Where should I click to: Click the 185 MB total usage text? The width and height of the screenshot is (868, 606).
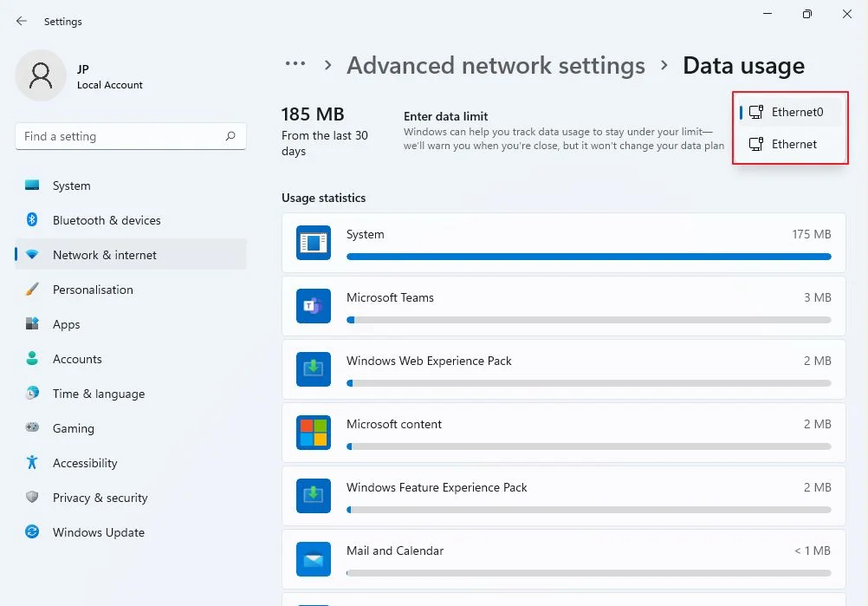tap(312, 114)
